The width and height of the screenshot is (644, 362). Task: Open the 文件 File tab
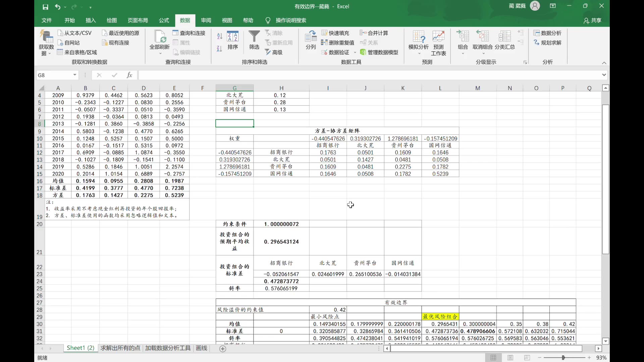(47, 20)
